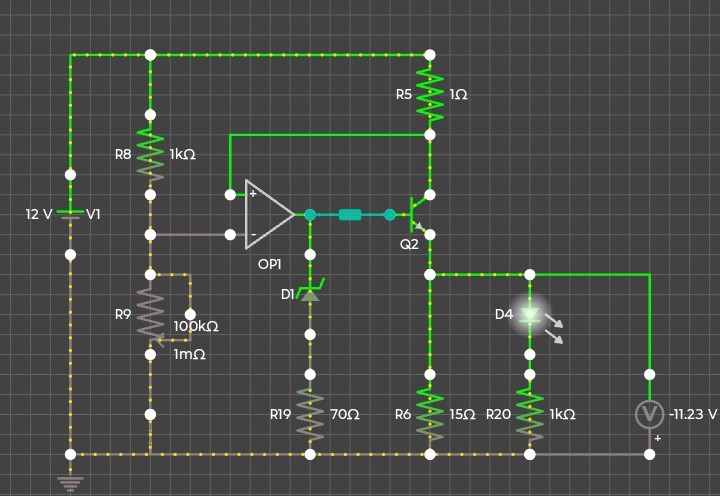The height and width of the screenshot is (496, 720).
Task: Click the -11.23 V voltmeter reading
Action: pos(693,414)
